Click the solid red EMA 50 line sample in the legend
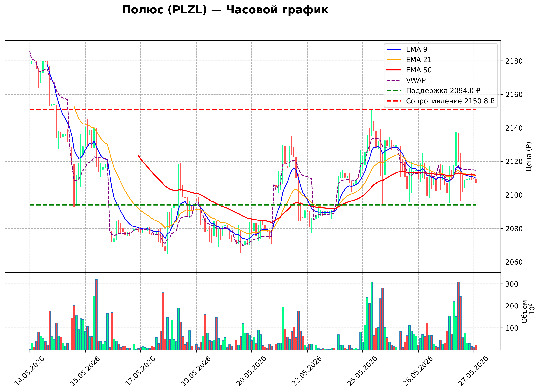 click(x=394, y=70)
